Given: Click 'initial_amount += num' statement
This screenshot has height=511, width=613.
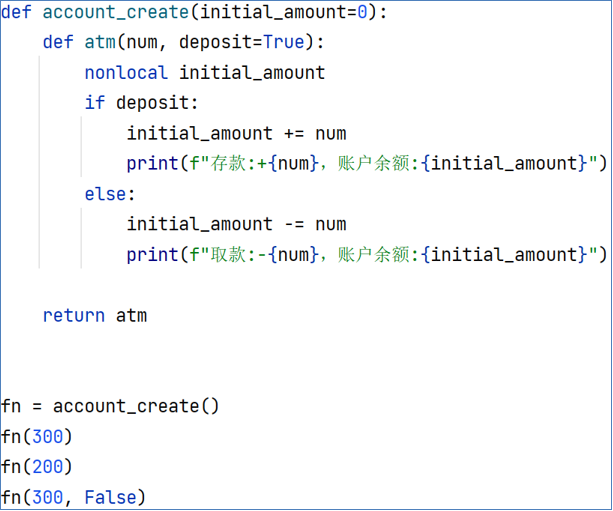Looking at the screenshot, I should [x=237, y=134].
